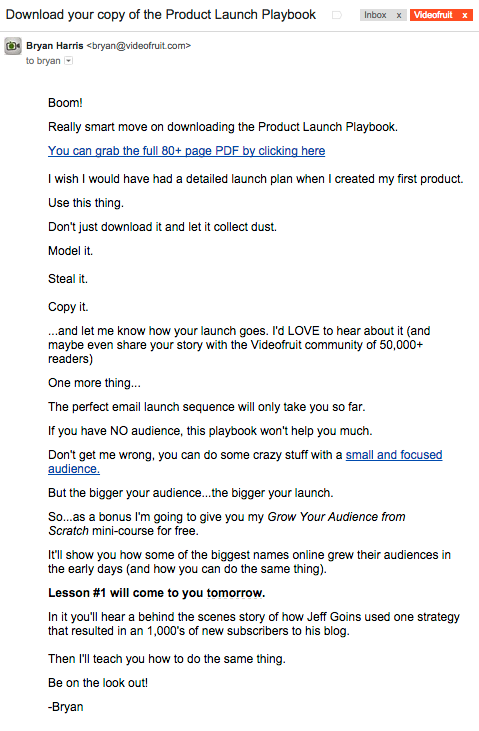This screenshot has height=731, width=479.
Task: Click the '-Bryan' signature line
Action: tap(66, 707)
